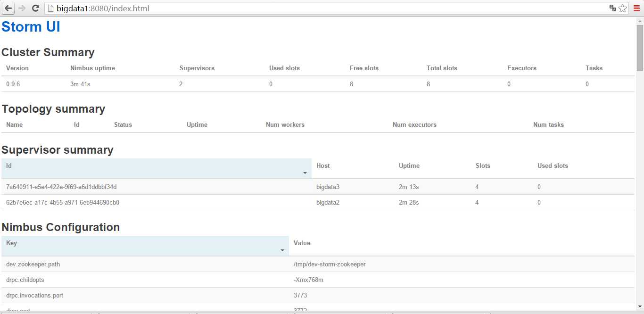644x314 pixels.
Task: Click the translate page icon
Action: (613, 8)
